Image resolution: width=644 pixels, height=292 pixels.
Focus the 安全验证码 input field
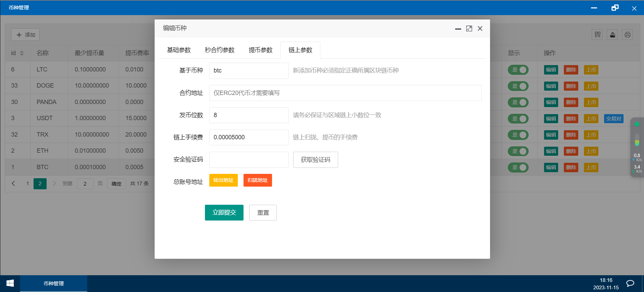coord(249,160)
